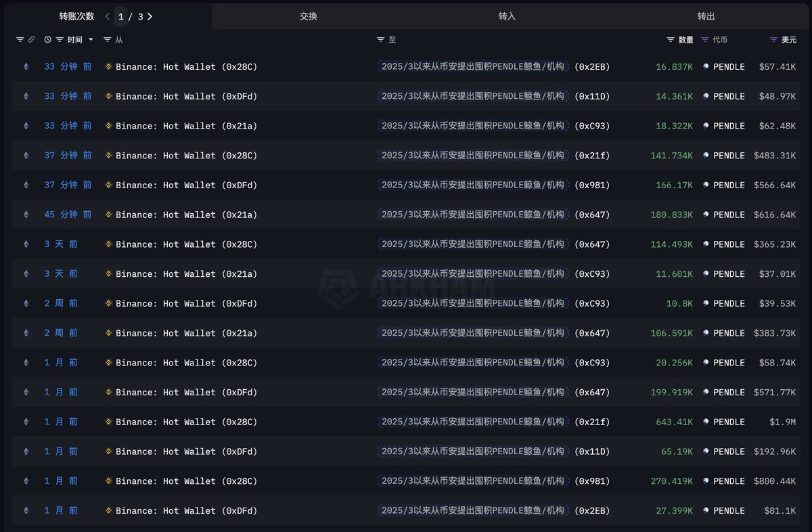The width and height of the screenshot is (812, 532).
Task: Click the PENDLE token icon in the $62.48K row
Action: pos(706,126)
